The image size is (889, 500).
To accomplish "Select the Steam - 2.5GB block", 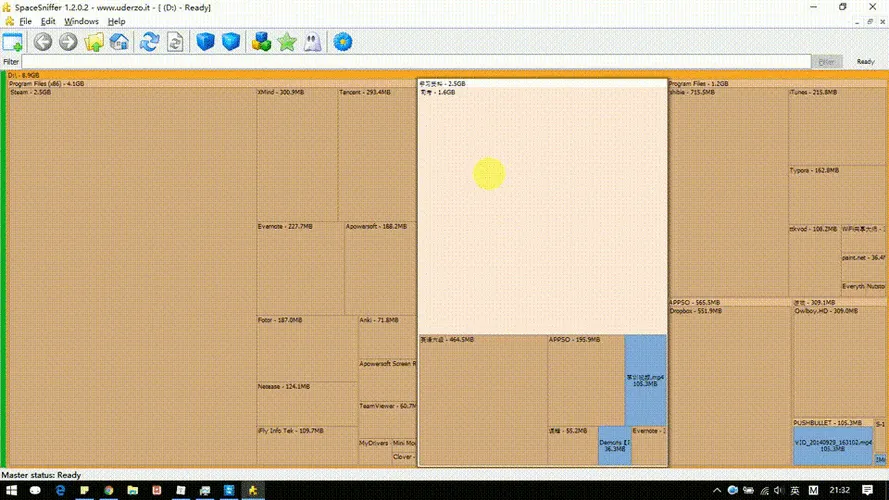I will click(132, 277).
